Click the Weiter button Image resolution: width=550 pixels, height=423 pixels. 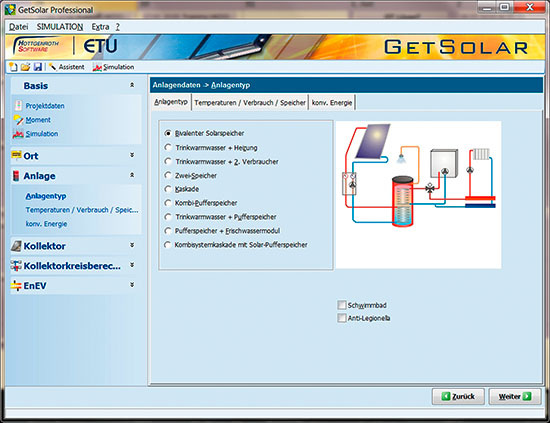pyautogui.click(x=515, y=396)
